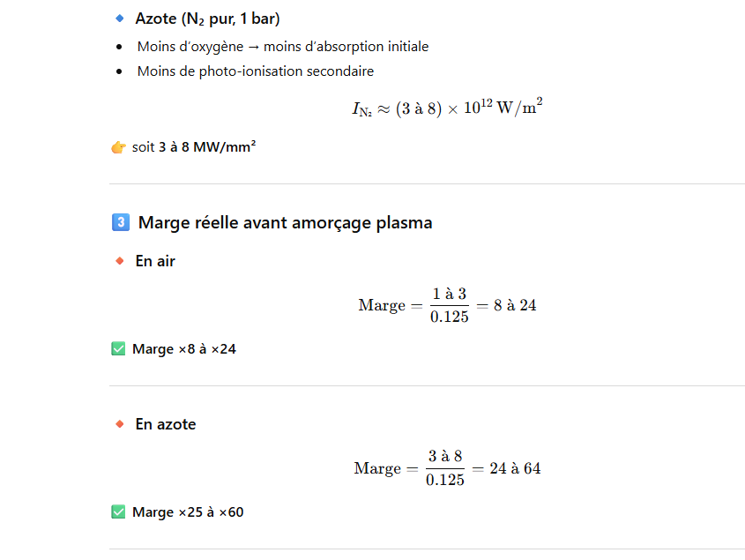
Task: Click the blue diamond beside Azote heading
Action: tap(121, 19)
